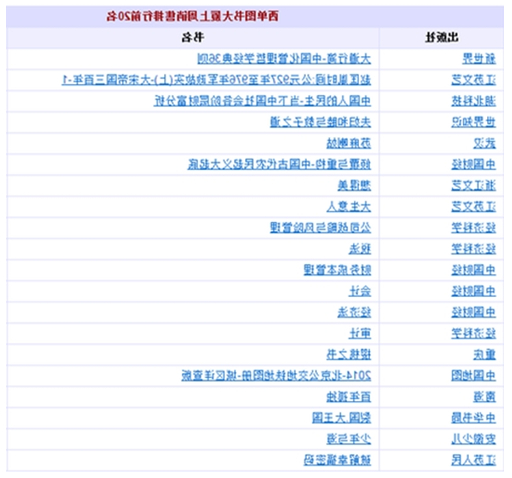The height and width of the screenshot is (478, 512).
Task: Select book 公司战略与风险管理
Action: pos(320,228)
